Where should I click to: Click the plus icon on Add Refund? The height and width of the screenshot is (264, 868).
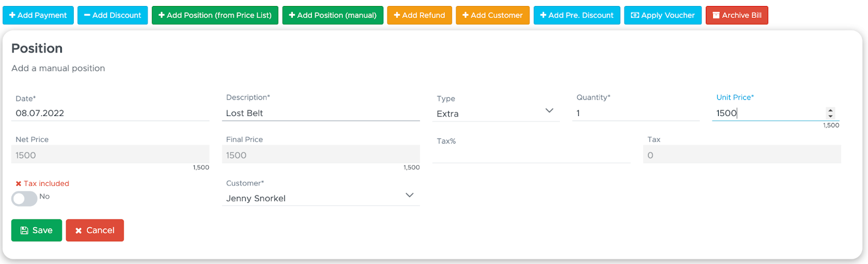click(397, 15)
